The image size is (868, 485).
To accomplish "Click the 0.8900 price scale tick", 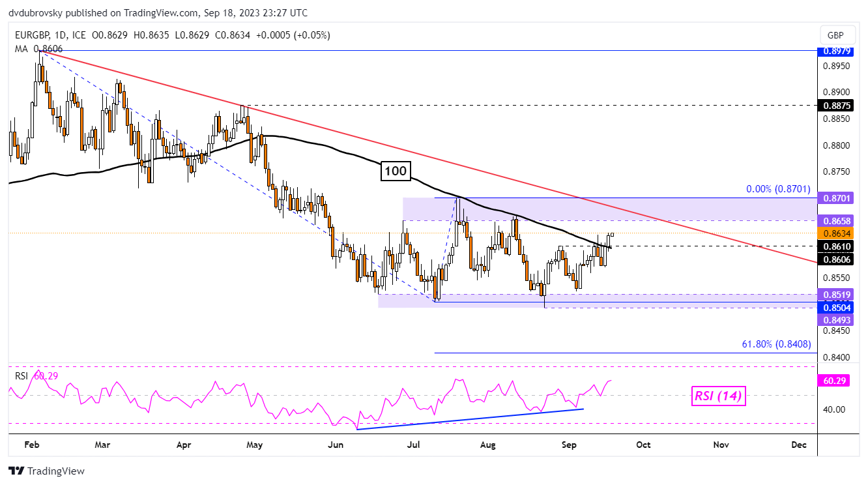I will (835, 93).
